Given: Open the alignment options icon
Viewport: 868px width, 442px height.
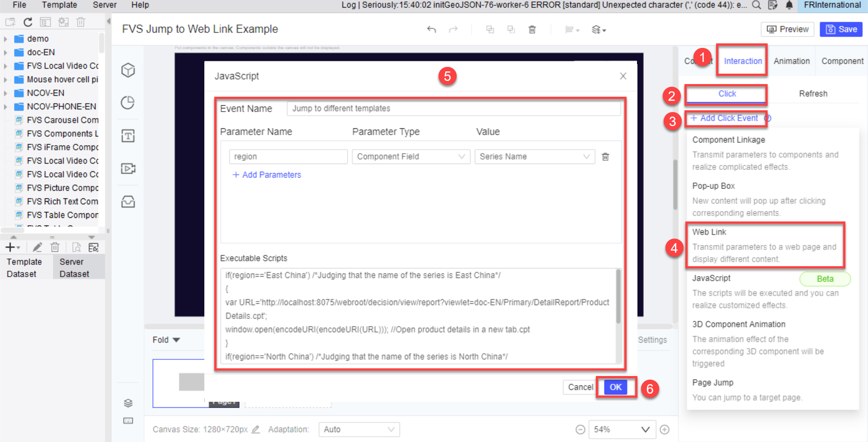Looking at the screenshot, I should 572,29.
